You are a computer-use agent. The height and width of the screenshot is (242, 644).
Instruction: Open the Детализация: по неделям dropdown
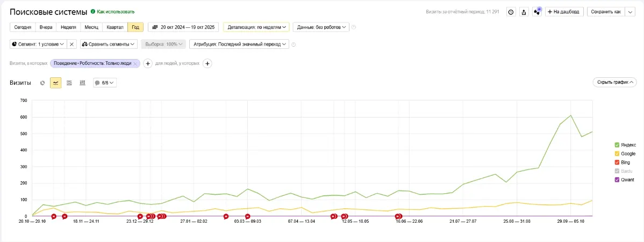(256, 27)
